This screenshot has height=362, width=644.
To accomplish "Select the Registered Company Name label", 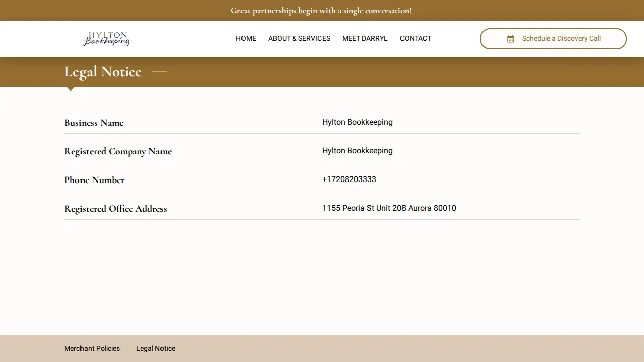I will pos(118,151).
